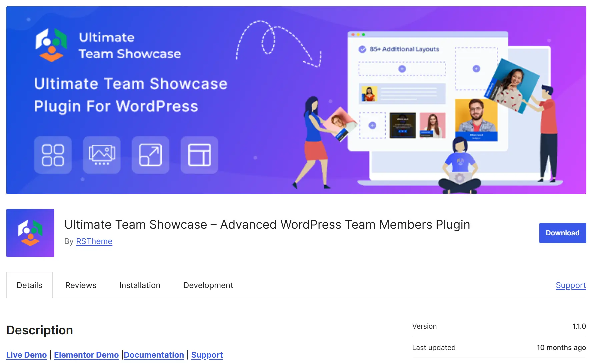This screenshot has height=364, width=592.
Task: Click the page layout icon in banner
Action: pos(199,155)
